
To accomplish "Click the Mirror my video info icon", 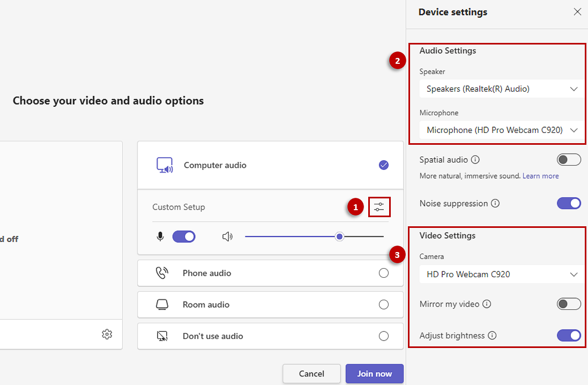I will (x=487, y=304).
